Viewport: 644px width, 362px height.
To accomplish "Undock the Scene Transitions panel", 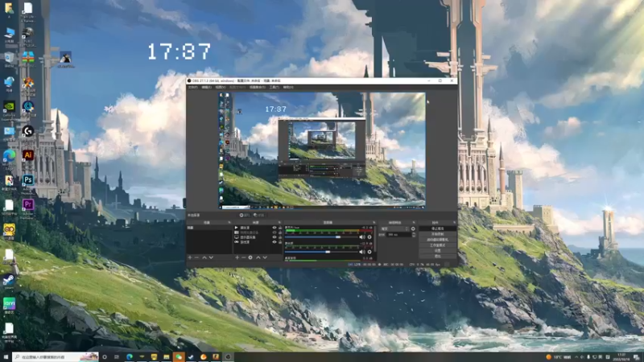I will click(414, 223).
